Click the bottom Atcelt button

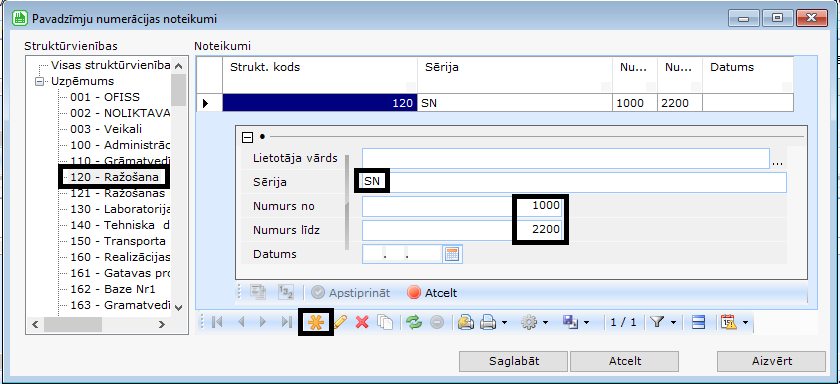[x=625, y=361]
